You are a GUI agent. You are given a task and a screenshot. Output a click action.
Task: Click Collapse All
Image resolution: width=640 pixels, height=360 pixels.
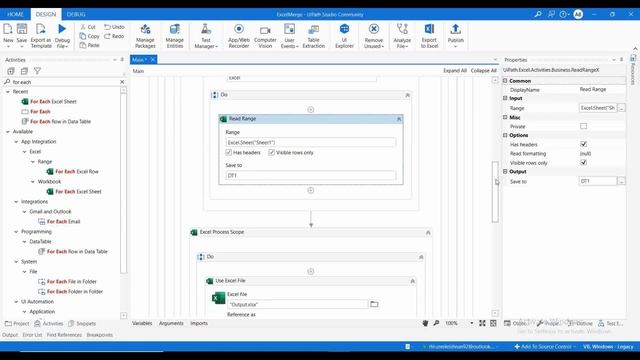coord(484,71)
